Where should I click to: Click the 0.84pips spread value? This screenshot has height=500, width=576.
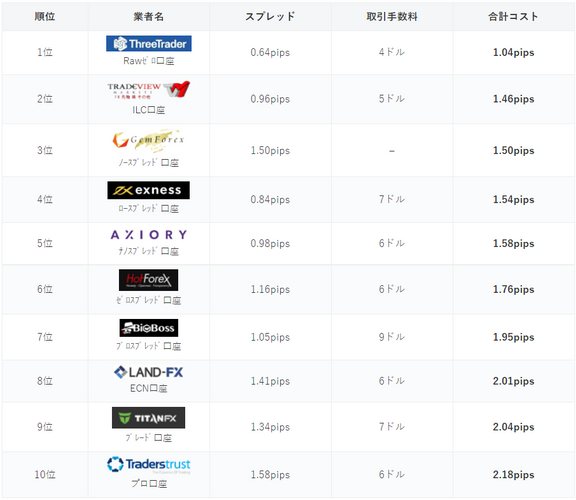[270, 200]
